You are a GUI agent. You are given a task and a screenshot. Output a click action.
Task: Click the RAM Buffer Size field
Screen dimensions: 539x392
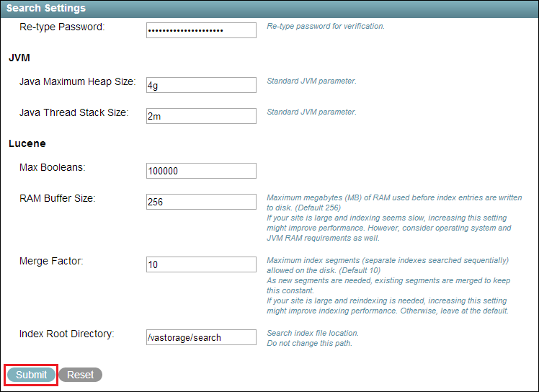[x=201, y=202]
